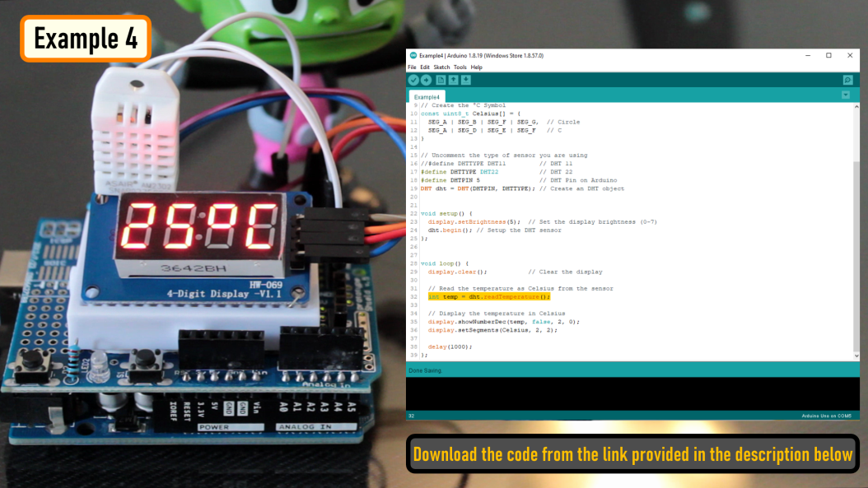
Task: Click the setBrightness function call
Action: [469, 221]
